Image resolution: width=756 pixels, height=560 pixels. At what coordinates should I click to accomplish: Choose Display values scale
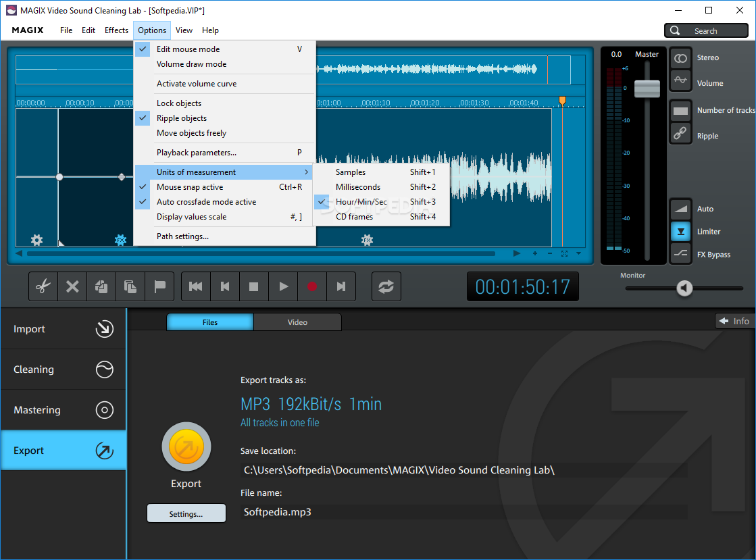pos(224,217)
